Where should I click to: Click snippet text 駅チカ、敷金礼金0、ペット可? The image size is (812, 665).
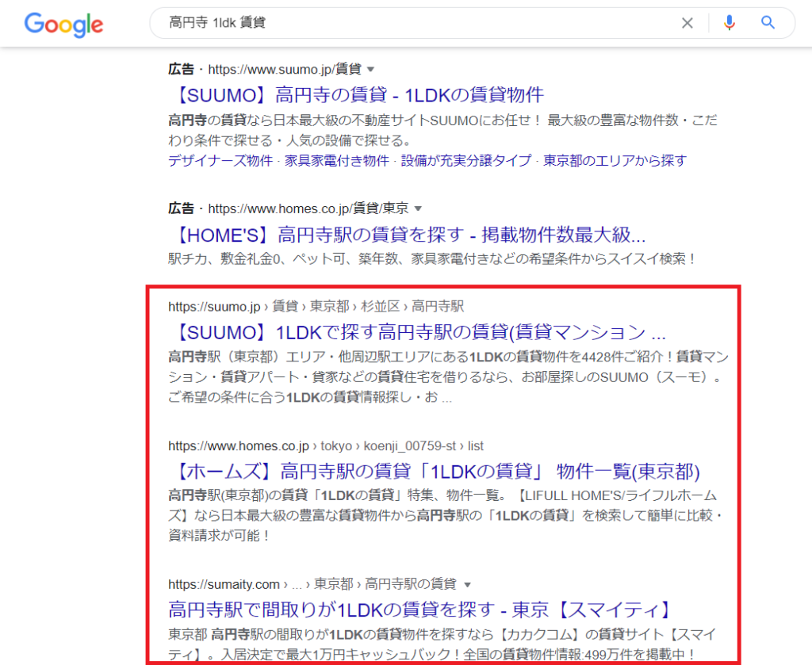pos(433,258)
